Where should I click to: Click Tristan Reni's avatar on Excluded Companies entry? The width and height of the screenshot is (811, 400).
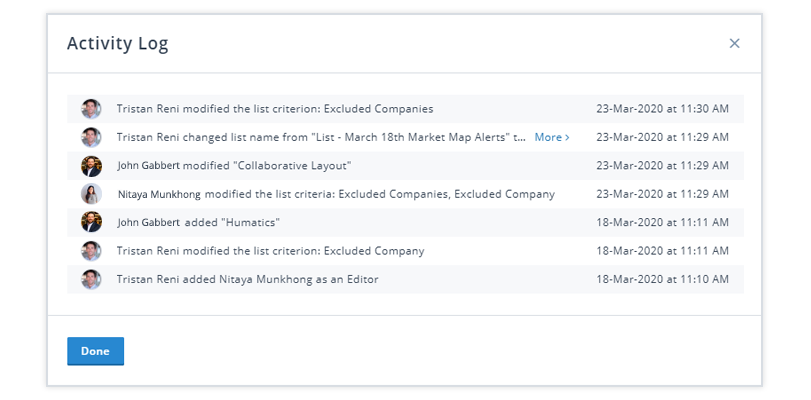(x=91, y=109)
